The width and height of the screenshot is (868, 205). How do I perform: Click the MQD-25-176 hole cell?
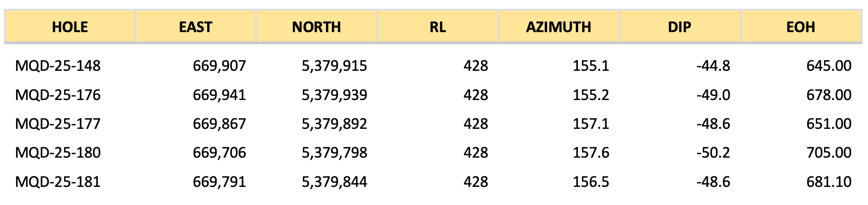[58, 95]
